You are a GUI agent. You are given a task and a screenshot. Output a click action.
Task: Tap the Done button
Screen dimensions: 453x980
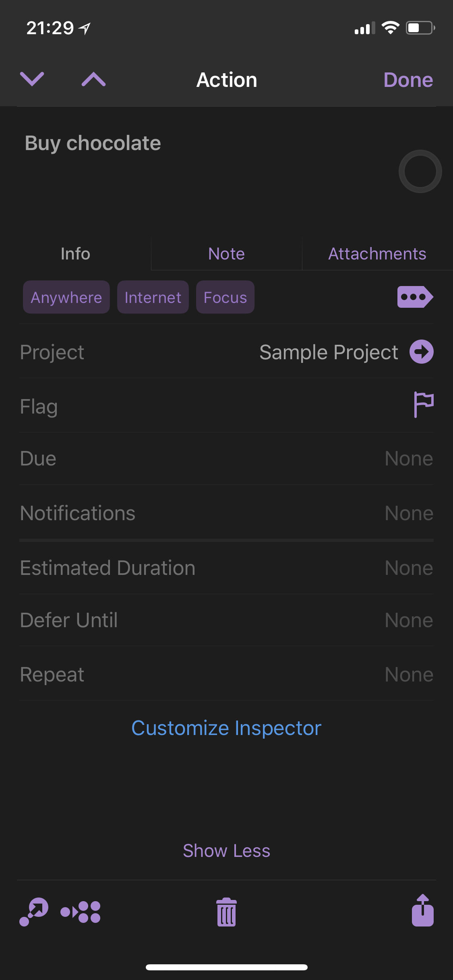coord(408,80)
